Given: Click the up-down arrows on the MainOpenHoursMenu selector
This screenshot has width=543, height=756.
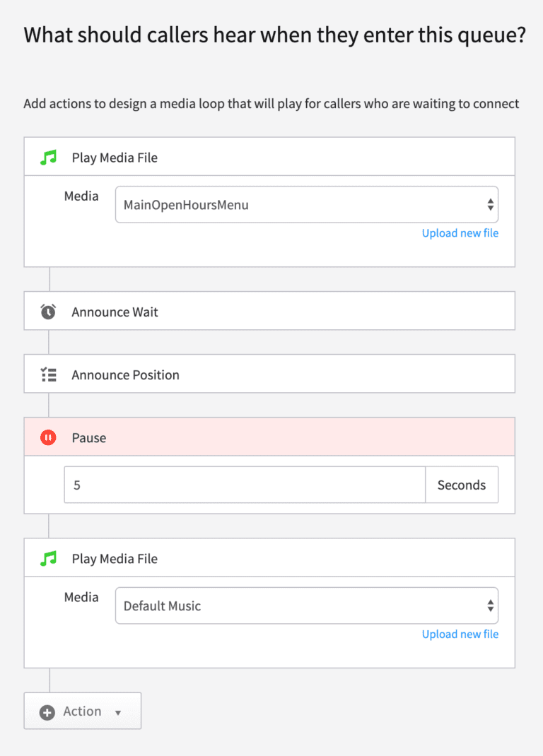Looking at the screenshot, I should pos(490,203).
